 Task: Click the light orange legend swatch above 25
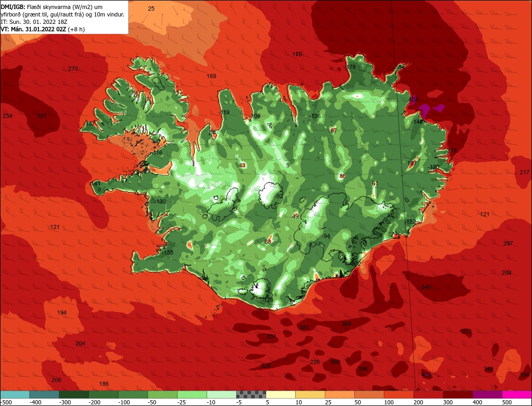click(x=339, y=394)
